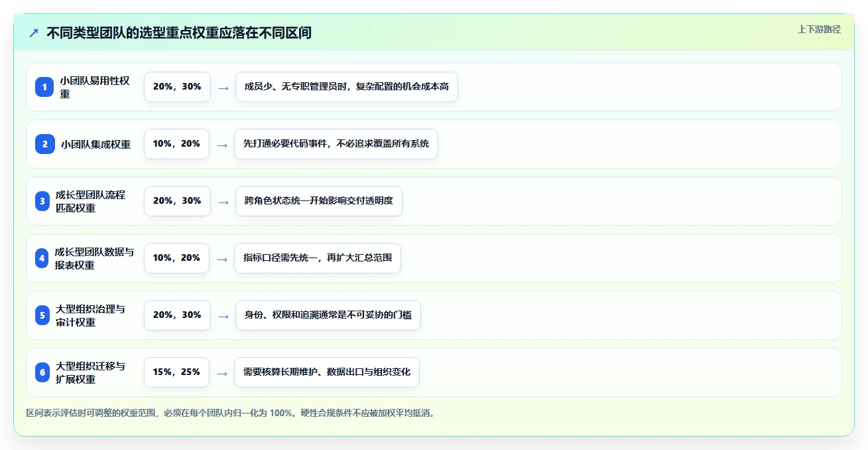
Task: Click the number 1 badge
Action: point(44,87)
